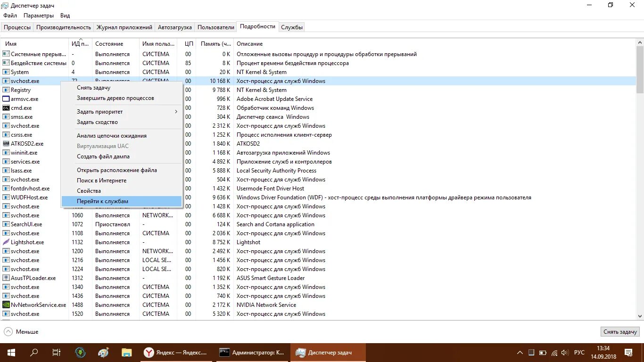The height and width of the screenshot is (362, 644).
Task: Choose Открыть расположение файла
Action: [x=122, y=170]
